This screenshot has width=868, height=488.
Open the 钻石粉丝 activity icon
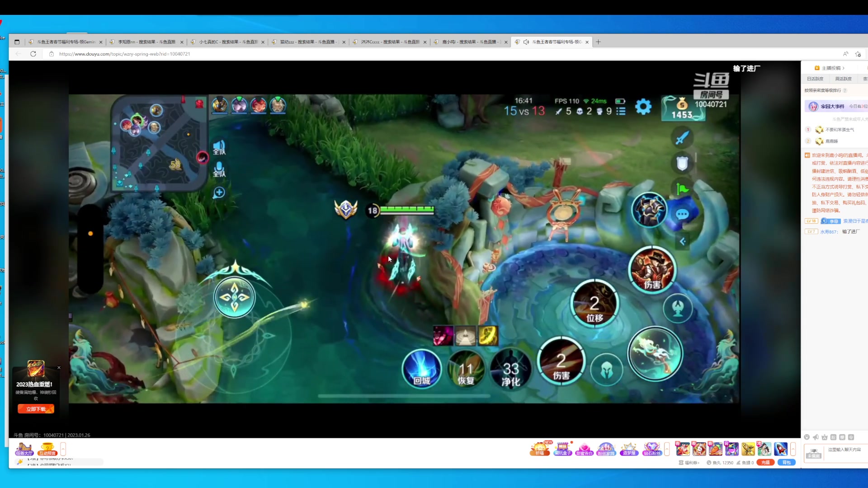coord(651,449)
